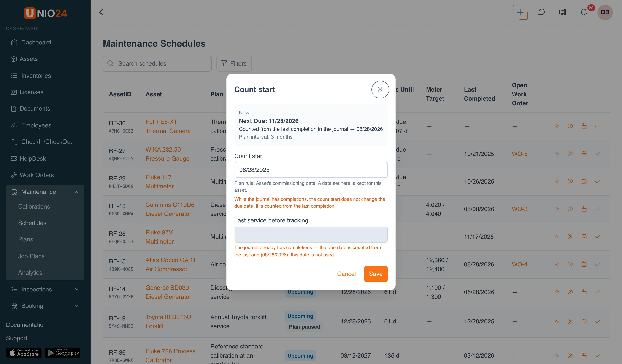Click the Search schedules box

(157, 64)
